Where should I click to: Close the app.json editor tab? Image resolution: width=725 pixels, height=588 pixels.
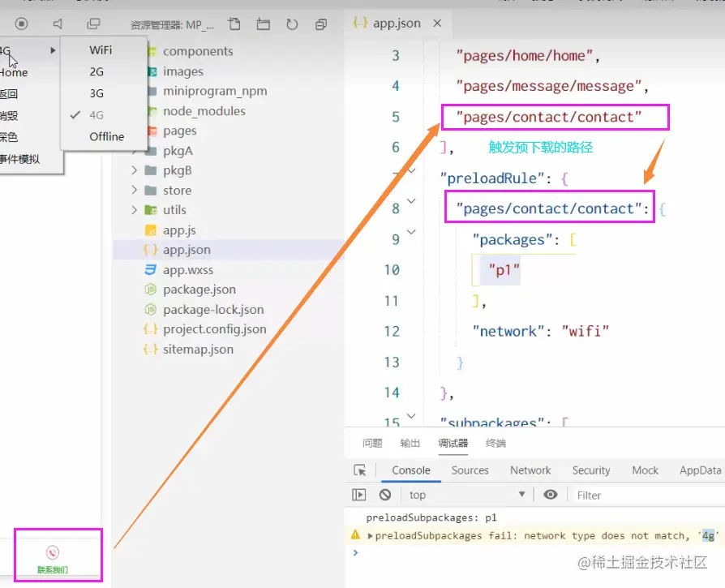tap(437, 23)
